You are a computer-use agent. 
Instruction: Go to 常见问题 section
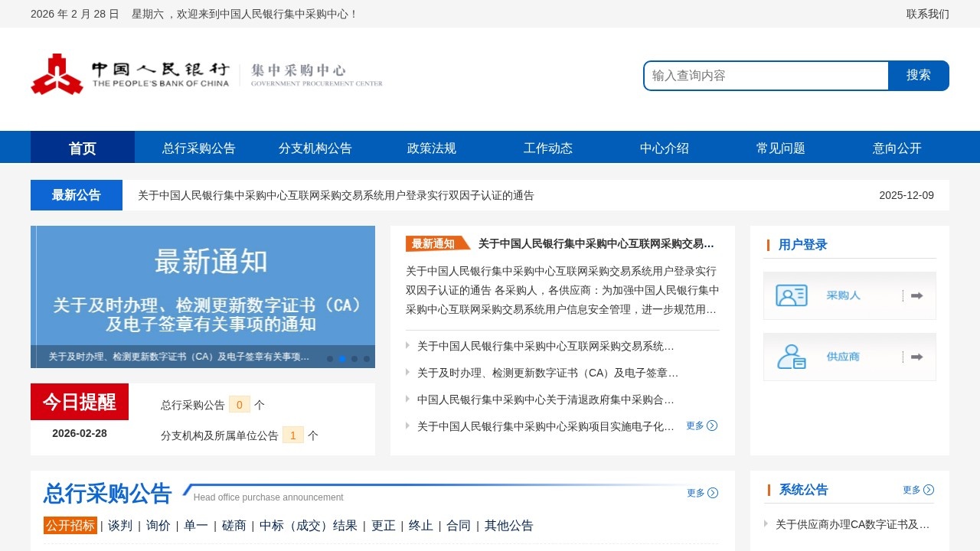point(779,148)
